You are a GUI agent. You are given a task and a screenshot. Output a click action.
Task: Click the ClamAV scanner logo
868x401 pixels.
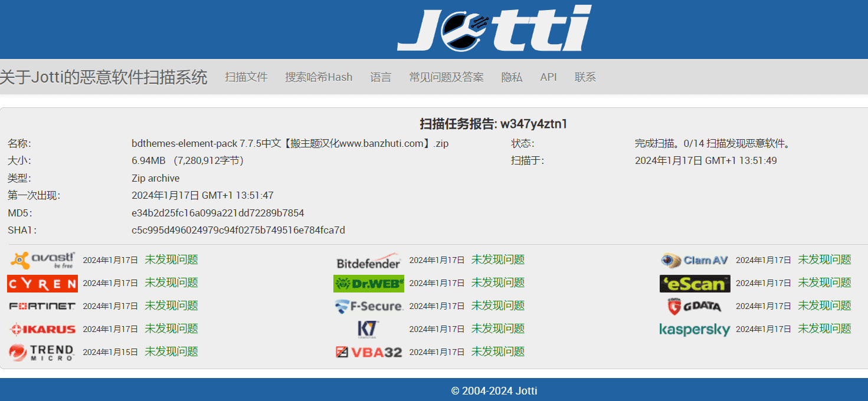point(695,260)
